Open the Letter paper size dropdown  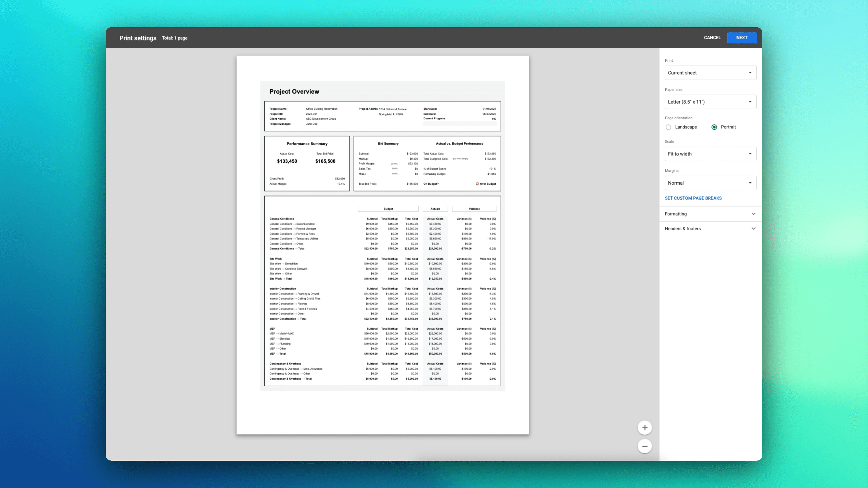click(710, 101)
